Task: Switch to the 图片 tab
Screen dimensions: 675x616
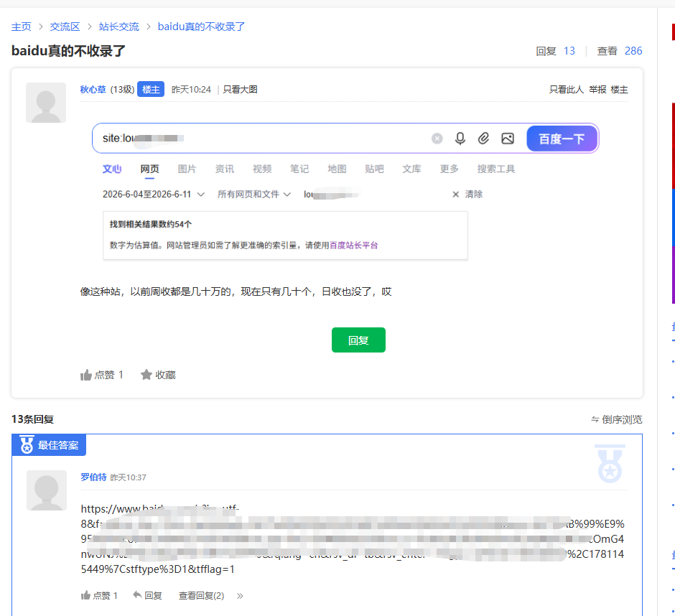Action: [x=187, y=169]
